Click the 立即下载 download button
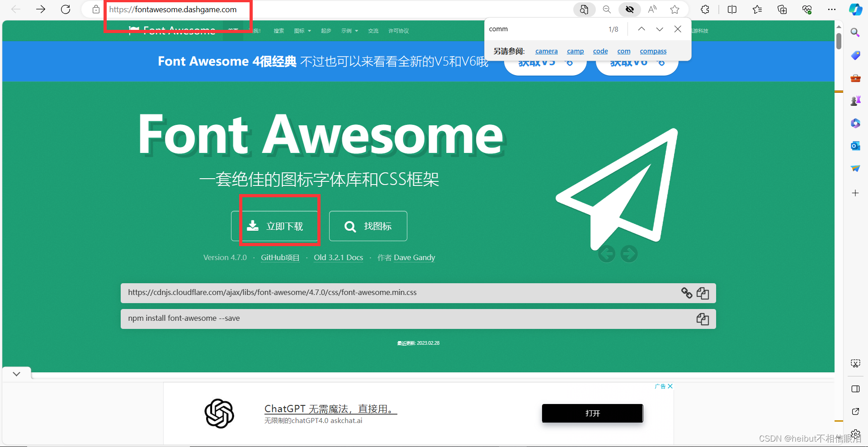Viewport: 868px width, 447px height. [x=274, y=226]
